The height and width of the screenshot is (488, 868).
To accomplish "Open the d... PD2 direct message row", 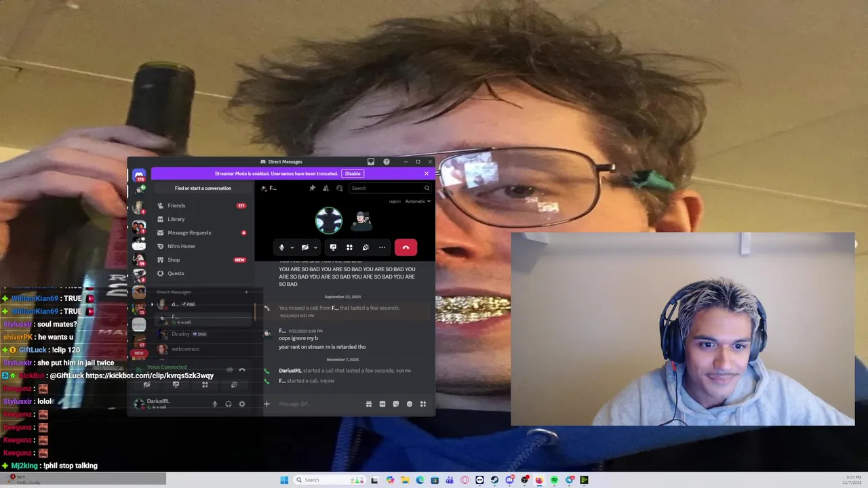I will coord(201,304).
